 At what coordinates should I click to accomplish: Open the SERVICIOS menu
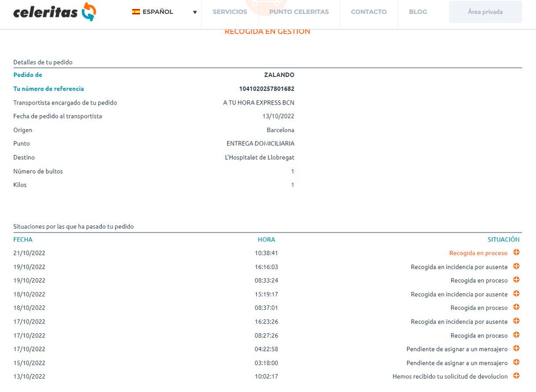pyautogui.click(x=230, y=12)
